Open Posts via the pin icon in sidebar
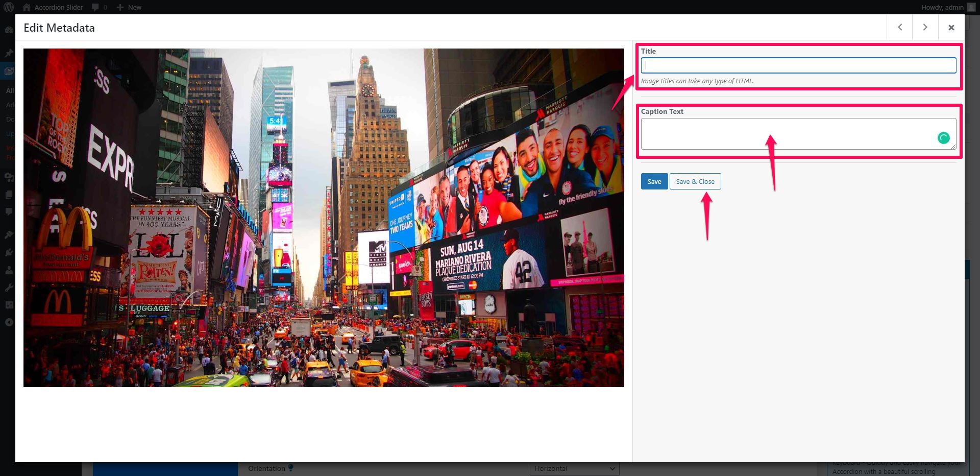 coord(9,53)
